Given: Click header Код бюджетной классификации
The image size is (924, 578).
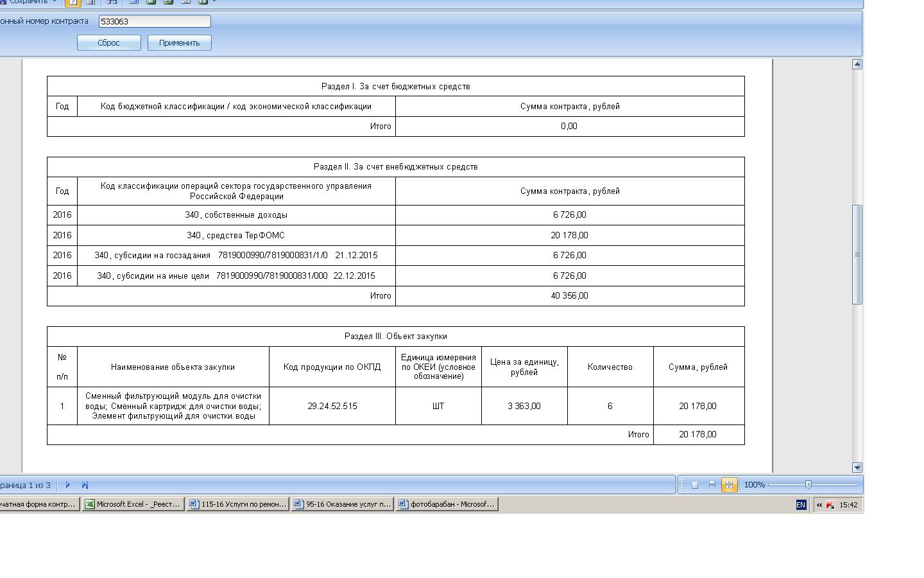Looking at the screenshot, I should (x=236, y=106).
